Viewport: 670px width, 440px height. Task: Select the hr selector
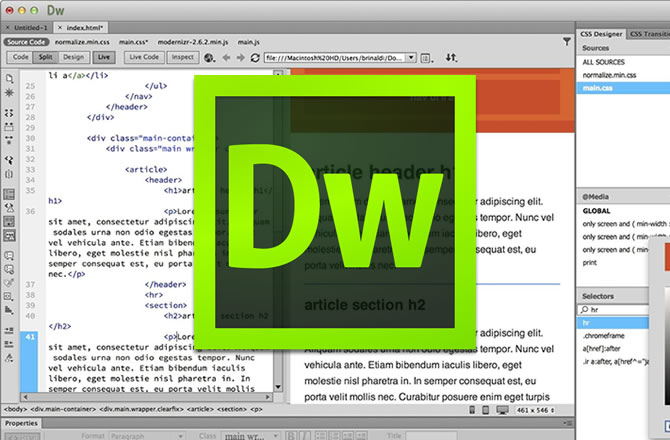pos(613,323)
